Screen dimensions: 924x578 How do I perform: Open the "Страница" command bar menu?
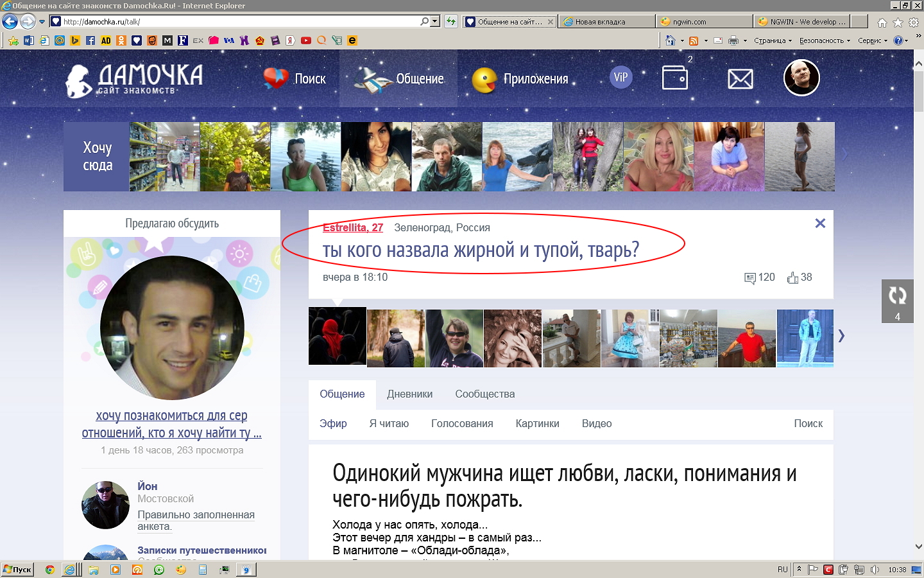point(773,40)
